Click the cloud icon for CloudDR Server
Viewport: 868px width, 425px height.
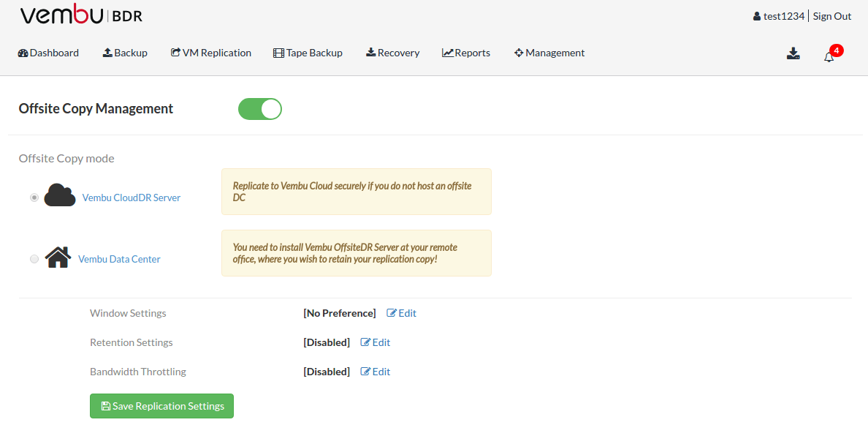point(60,195)
